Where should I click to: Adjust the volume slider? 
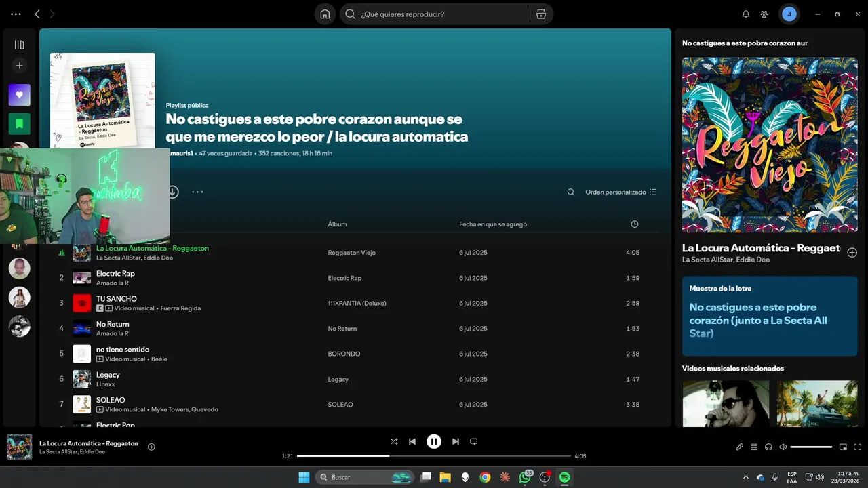811,447
